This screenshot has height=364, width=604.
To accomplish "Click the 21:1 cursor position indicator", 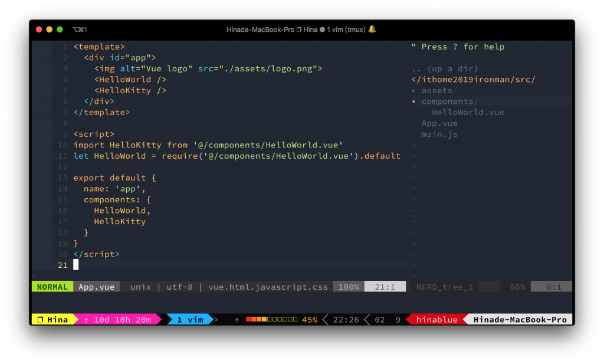I will 385,287.
